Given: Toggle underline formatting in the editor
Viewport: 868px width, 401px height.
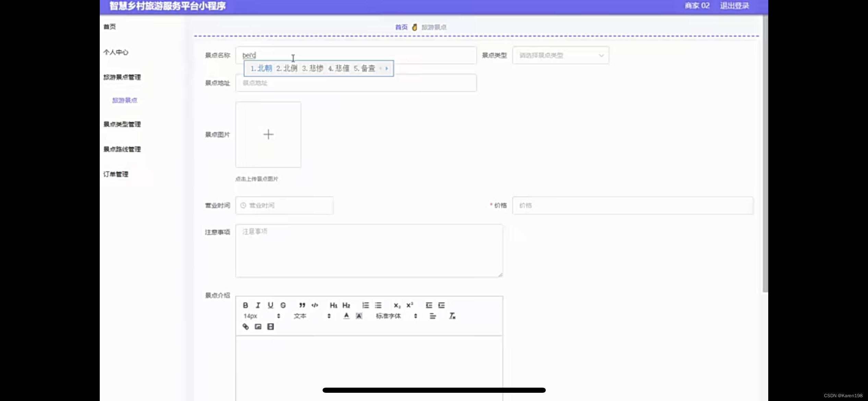Looking at the screenshot, I should click(x=270, y=305).
